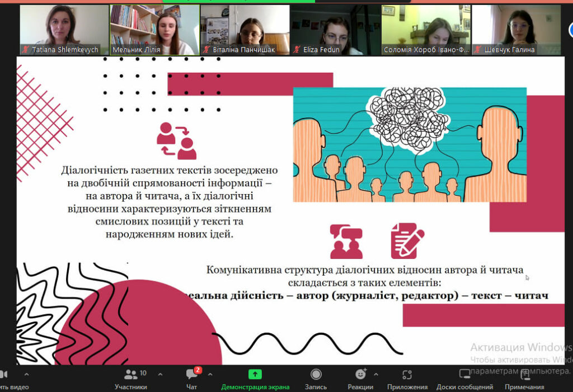The height and width of the screenshot is (392, 573).
Task: Start recording with the Запись button
Action: [x=316, y=378]
